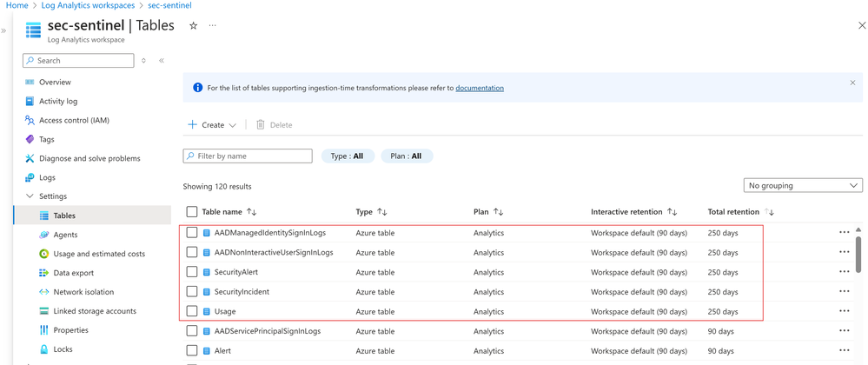
Task: Open the documentation link
Action: 480,88
